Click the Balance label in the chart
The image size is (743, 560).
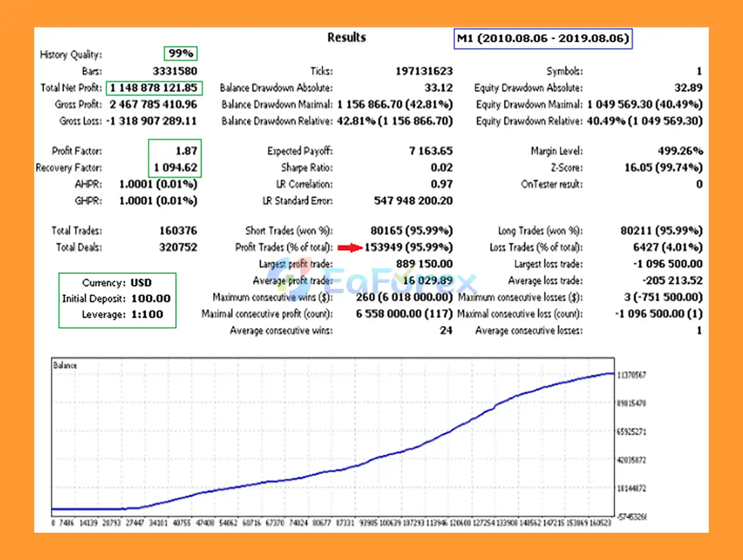point(65,366)
